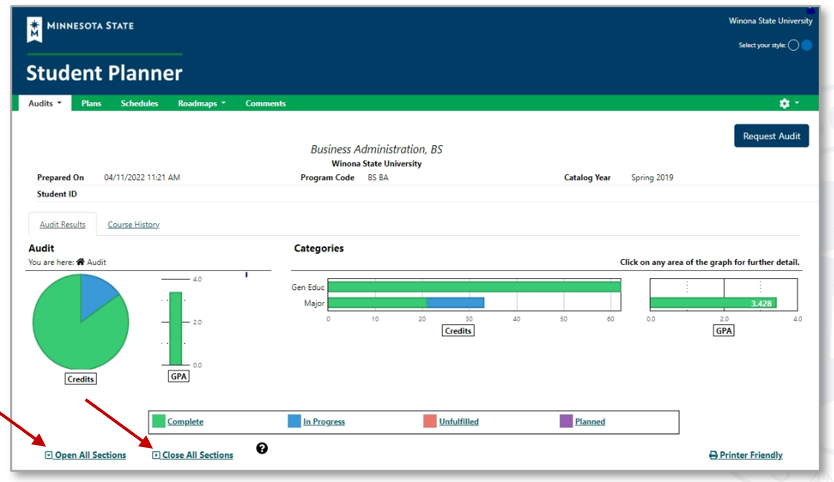
Task: Go to the Schedules menu item
Action: coord(139,103)
